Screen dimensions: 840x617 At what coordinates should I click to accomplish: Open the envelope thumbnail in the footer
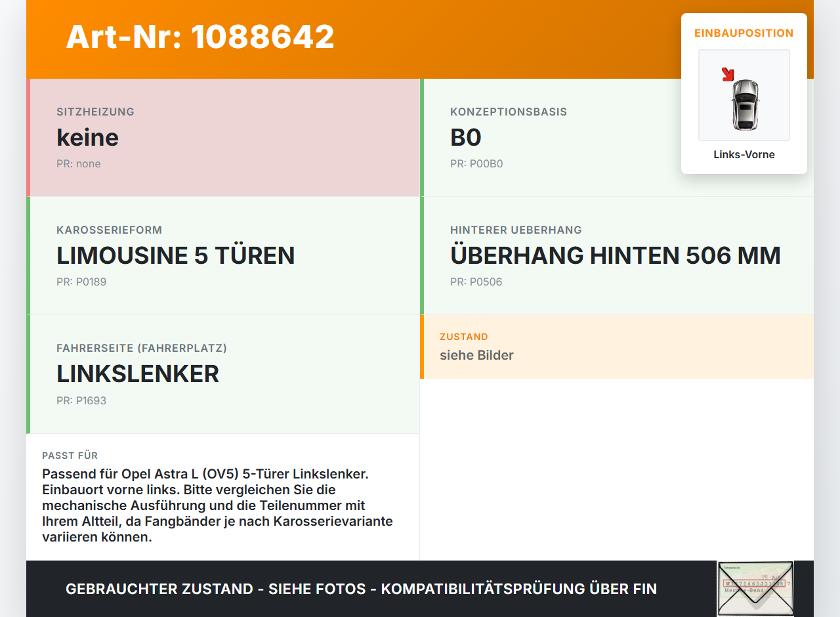tap(755, 589)
